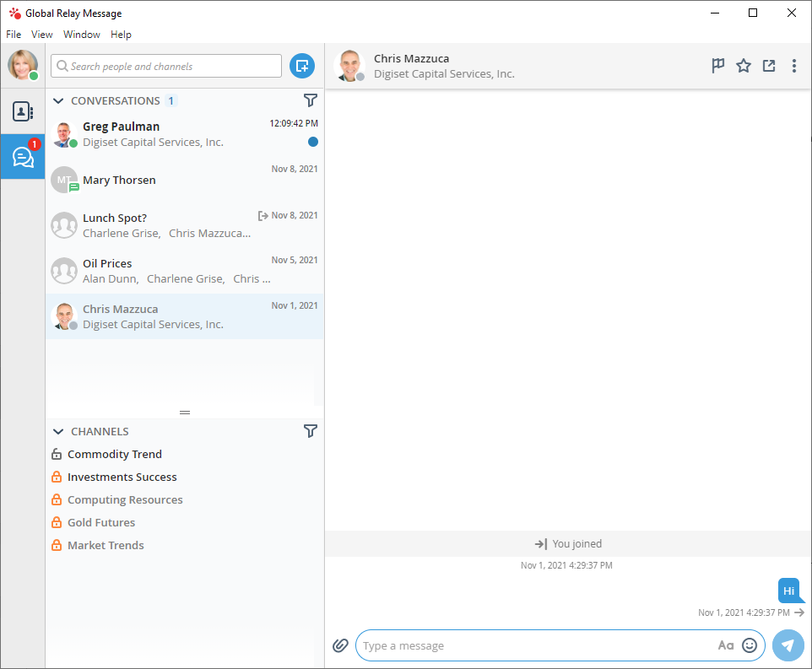Open the Conversations sidebar icon with badge
Screen dimensions: 812x669
[x=23, y=157]
